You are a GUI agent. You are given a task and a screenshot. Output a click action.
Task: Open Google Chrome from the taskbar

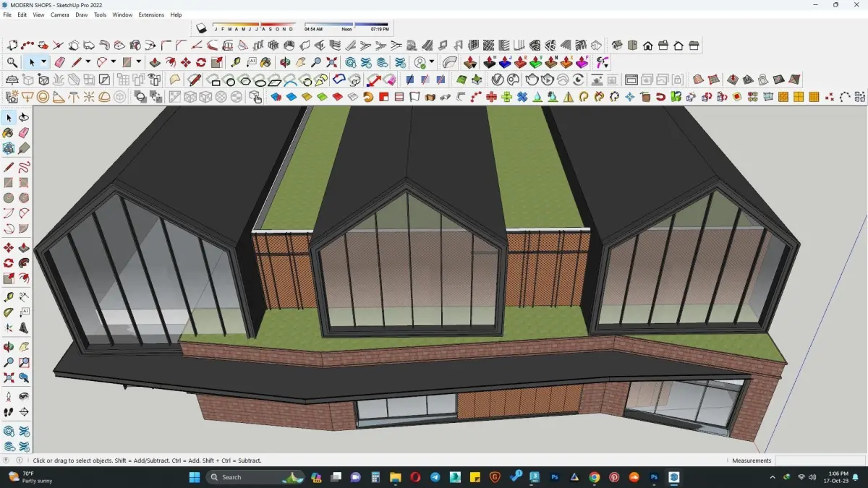click(594, 477)
